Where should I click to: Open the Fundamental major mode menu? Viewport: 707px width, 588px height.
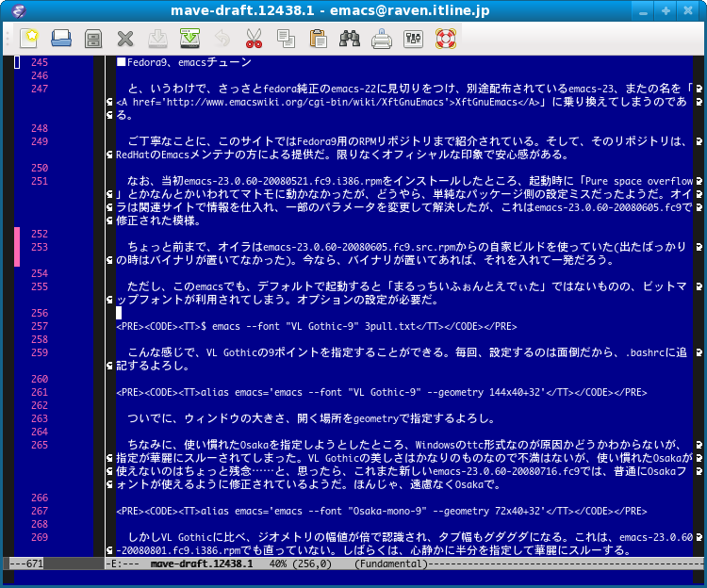pos(390,563)
